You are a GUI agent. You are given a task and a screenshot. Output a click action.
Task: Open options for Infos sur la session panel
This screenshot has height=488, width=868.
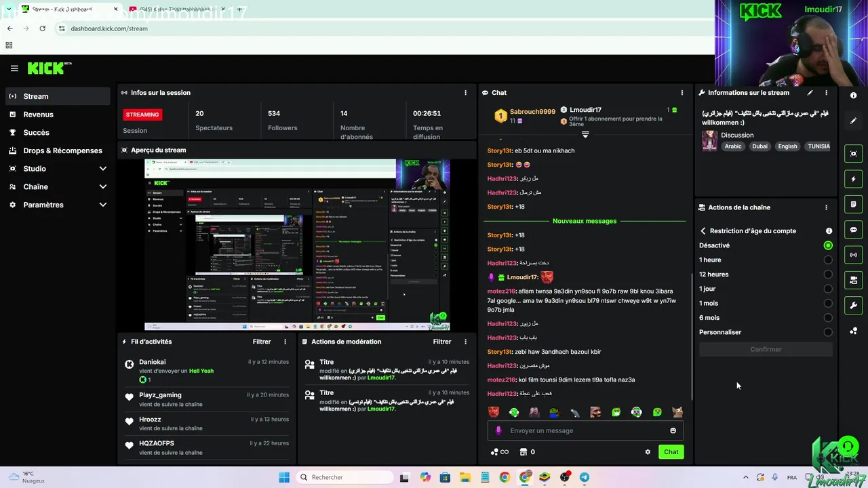465,93
